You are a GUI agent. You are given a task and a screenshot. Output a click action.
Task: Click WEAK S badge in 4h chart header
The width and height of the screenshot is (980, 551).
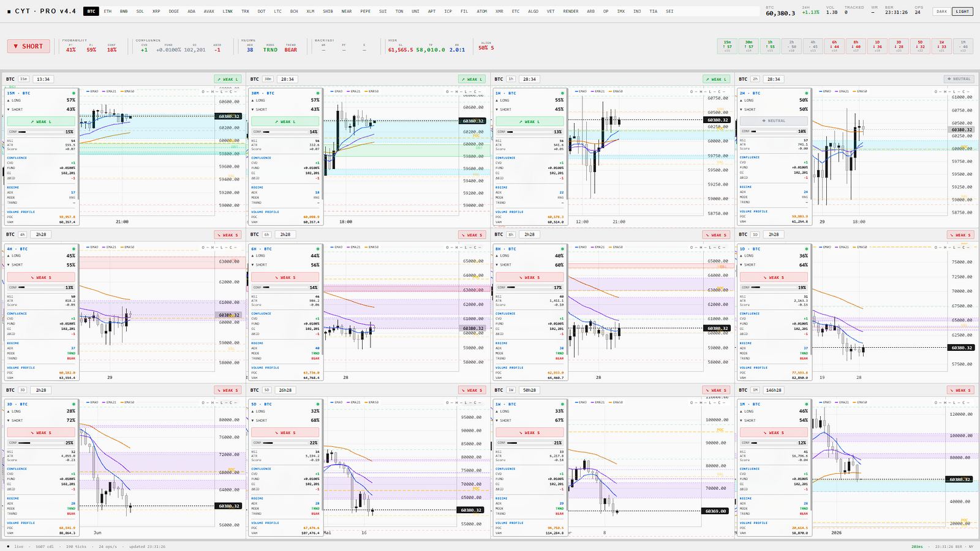click(x=228, y=234)
